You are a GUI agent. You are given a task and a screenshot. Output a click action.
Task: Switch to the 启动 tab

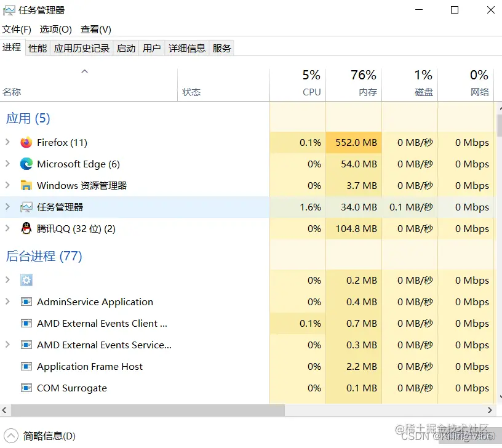coord(126,49)
